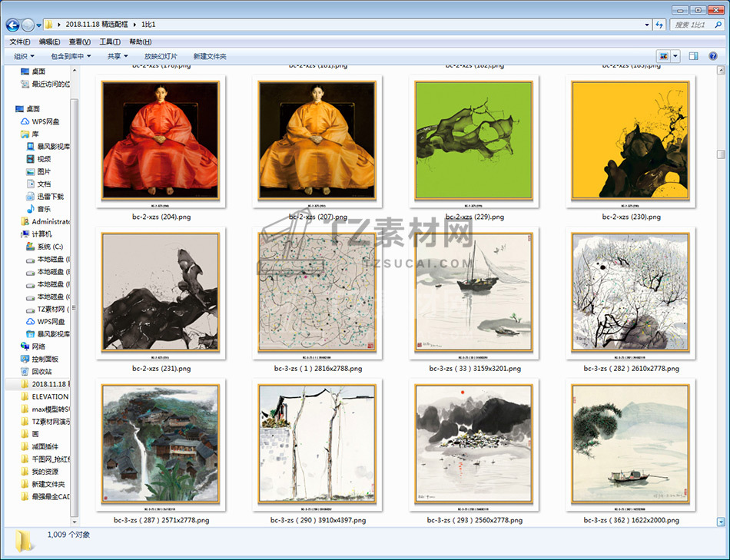This screenshot has height=560, width=730.
Task: Open the help question mark icon
Action: pyautogui.click(x=715, y=56)
